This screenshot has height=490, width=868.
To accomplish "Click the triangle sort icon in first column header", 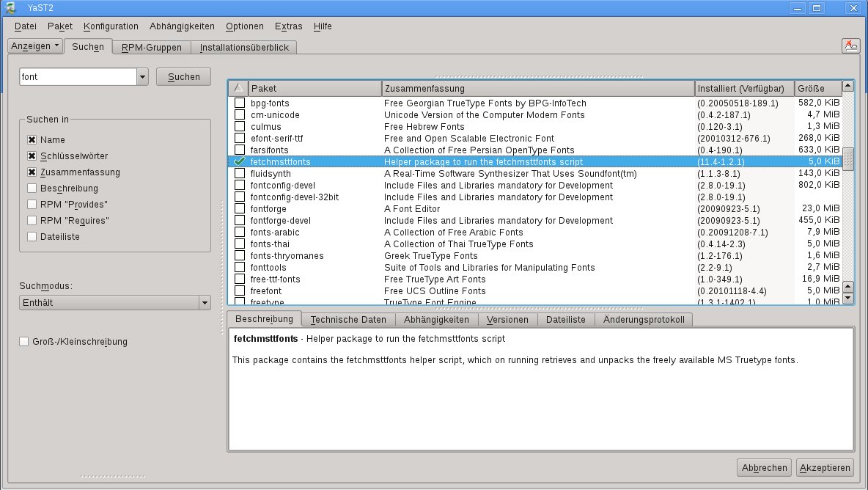I will pyautogui.click(x=238, y=88).
